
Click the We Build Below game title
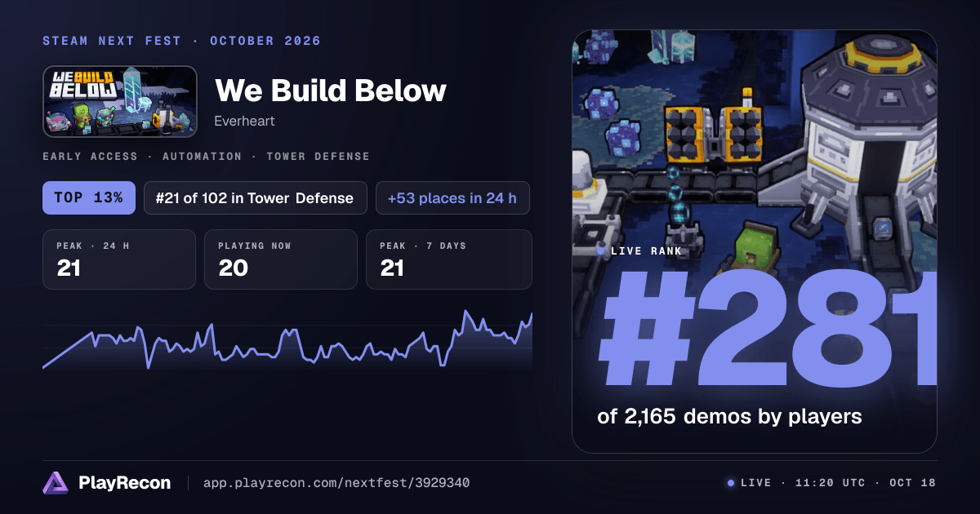click(330, 90)
